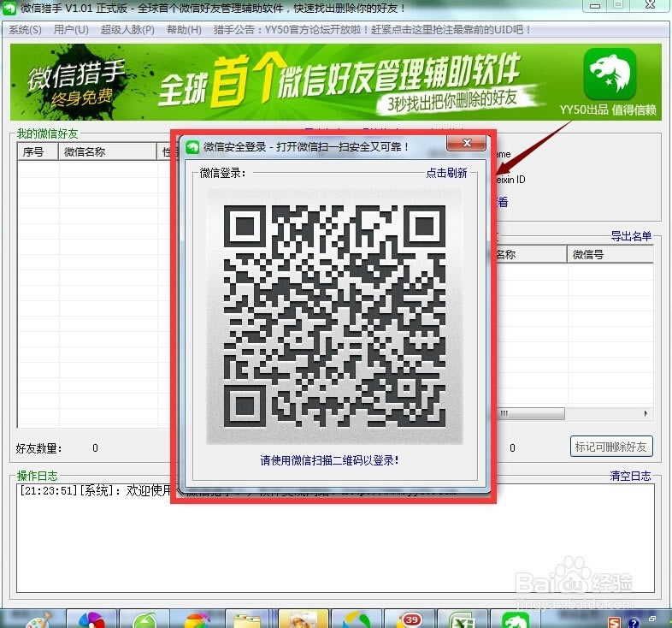Screen dimensions: 672x628
Task: Sort by the 微信名称 column header
Action: click(x=107, y=151)
